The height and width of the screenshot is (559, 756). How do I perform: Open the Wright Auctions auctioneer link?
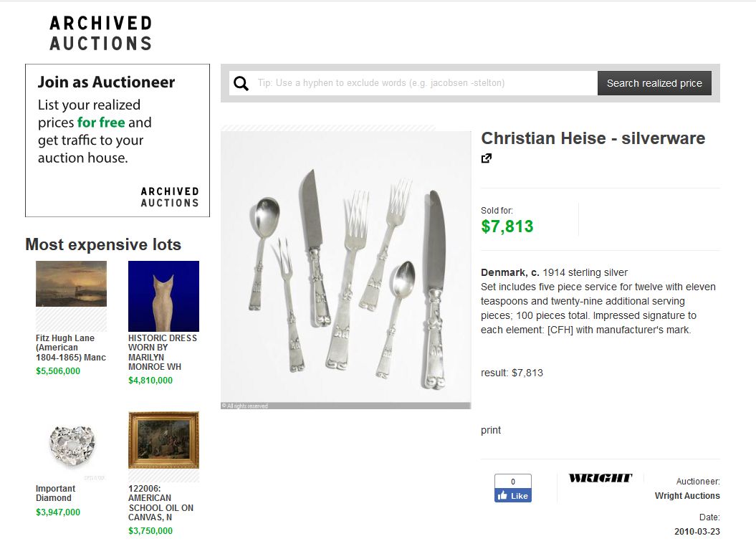coord(687,496)
